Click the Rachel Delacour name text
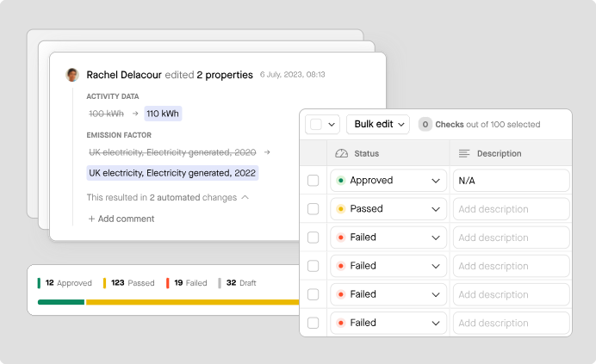Image resolution: width=596 pixels, height=364 pixels. pos(124,75)
